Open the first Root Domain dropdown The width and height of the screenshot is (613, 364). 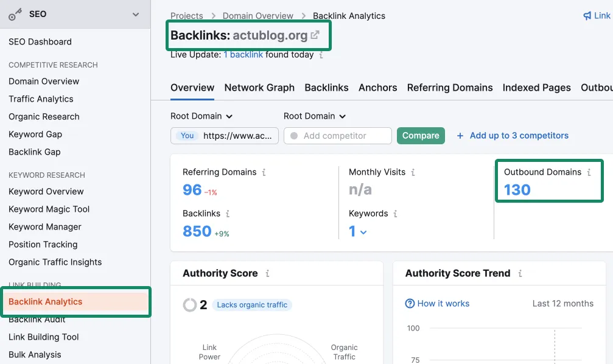coord(201,116)
